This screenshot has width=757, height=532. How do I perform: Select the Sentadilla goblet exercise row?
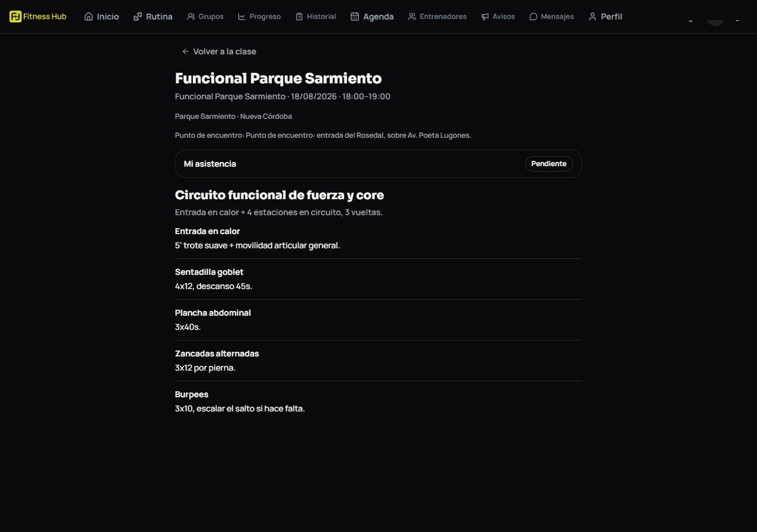click(x=378, y=279)
